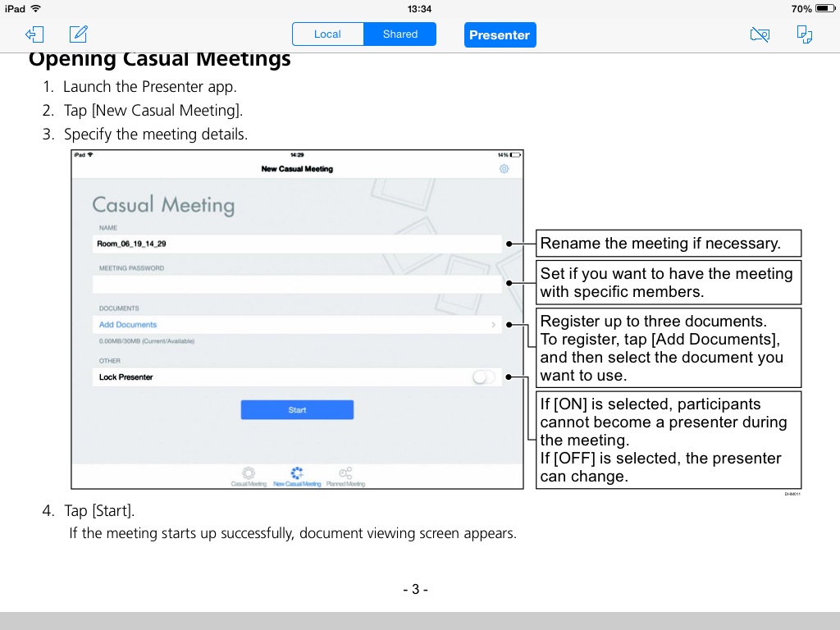Toggle the Lock Presenter switch
Image resolution: width=840 pixels, height=630 pixels.
(x=483, y=377)
